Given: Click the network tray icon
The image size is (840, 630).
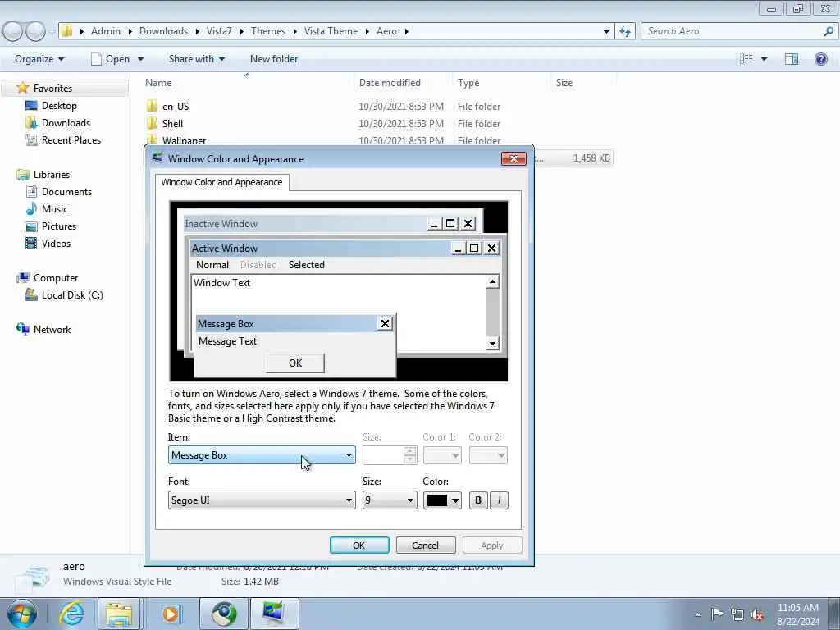Looking at the screenshot, I should click(737, 614).
